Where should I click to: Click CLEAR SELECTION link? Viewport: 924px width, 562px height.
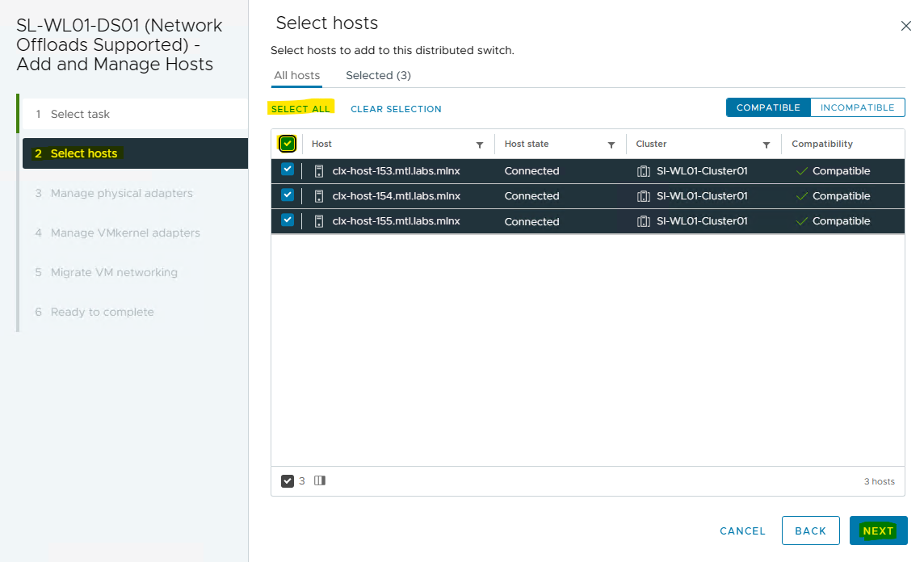click(x=396, y=109)
